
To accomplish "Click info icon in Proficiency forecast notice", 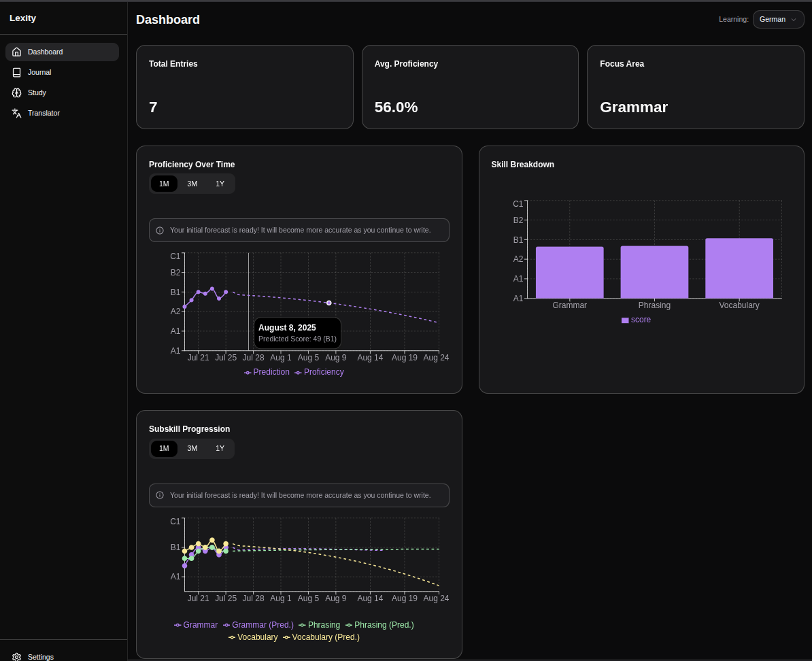I will tap(160, 231).
